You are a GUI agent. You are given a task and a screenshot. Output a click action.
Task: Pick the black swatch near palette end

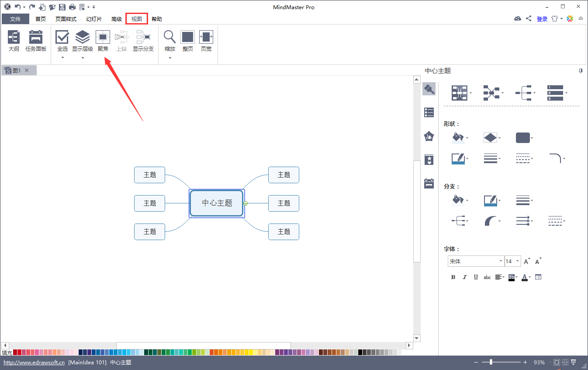[360, 352]
